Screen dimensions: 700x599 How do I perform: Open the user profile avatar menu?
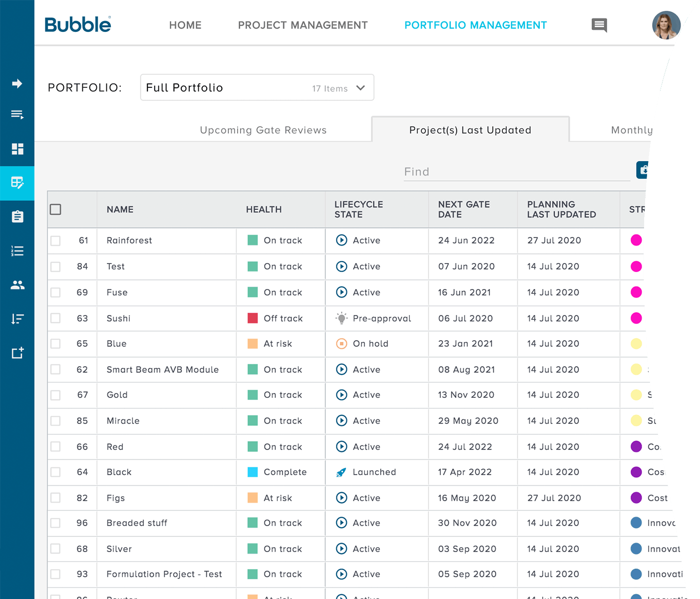tap(666, 25)
